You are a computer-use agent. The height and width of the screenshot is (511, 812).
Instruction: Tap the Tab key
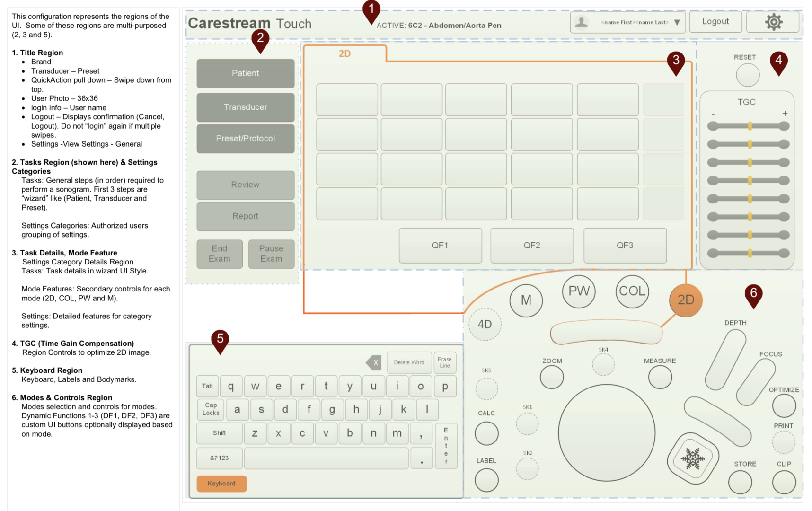pos(207,386)
